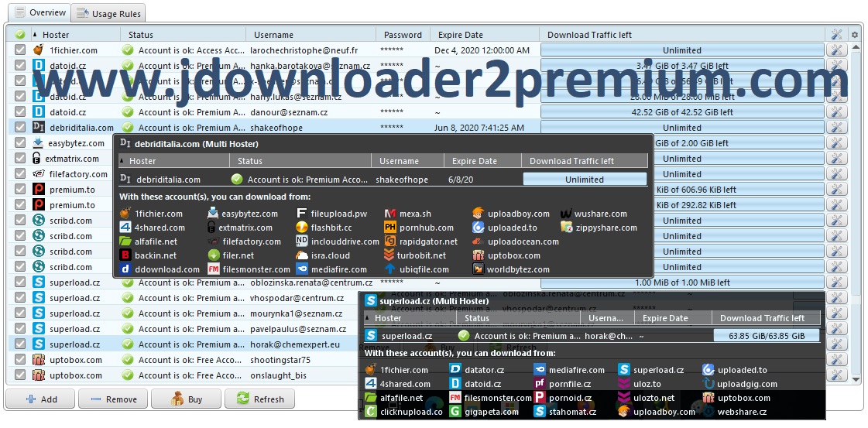Click the Remove button at bottom

click(113, 399)
